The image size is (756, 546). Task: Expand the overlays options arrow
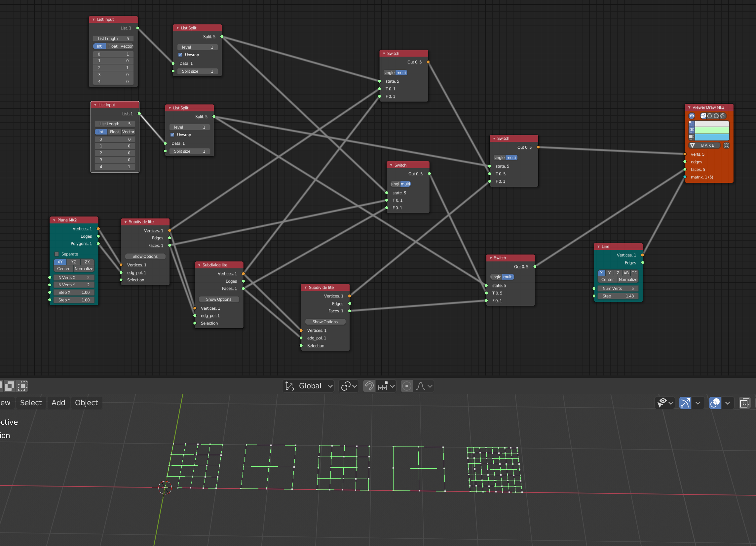[x=728, y=403]
